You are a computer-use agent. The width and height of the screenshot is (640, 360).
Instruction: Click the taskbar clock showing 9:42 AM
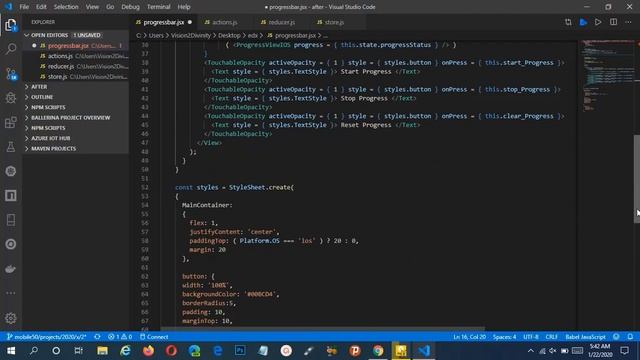coord(600,351)
